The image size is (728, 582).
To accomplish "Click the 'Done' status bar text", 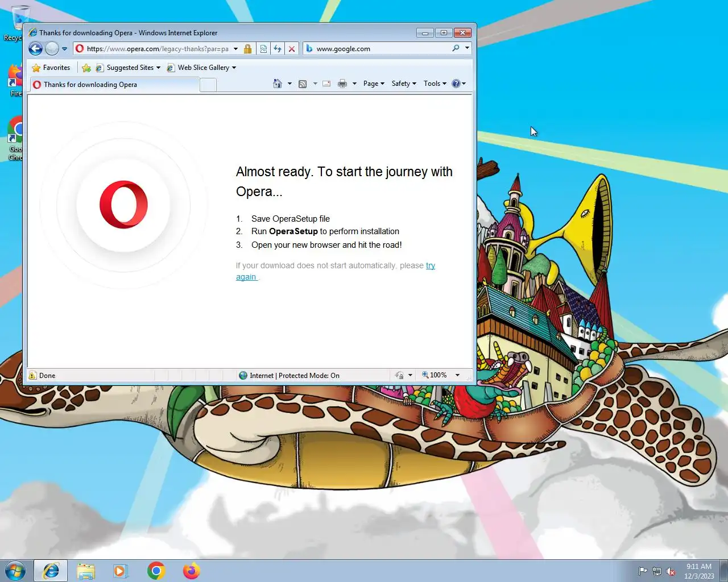I will point(47,376).
